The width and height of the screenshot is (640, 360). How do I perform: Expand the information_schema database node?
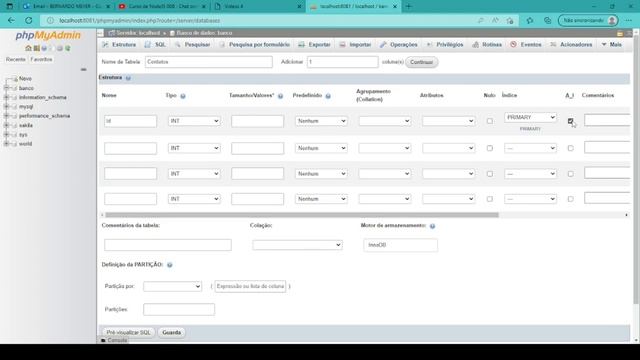6,98
